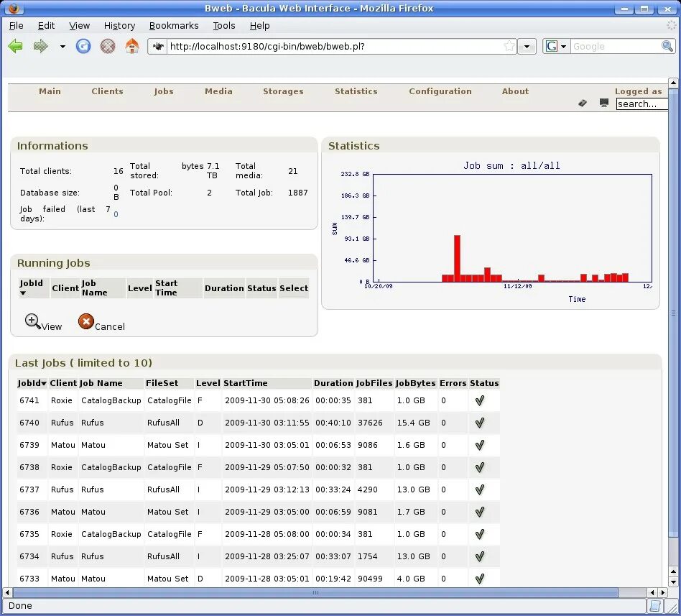The height and width of the screenshot is (616, 681).
Task: Click status checkmark for job 6741
Action: coord(479,400)
